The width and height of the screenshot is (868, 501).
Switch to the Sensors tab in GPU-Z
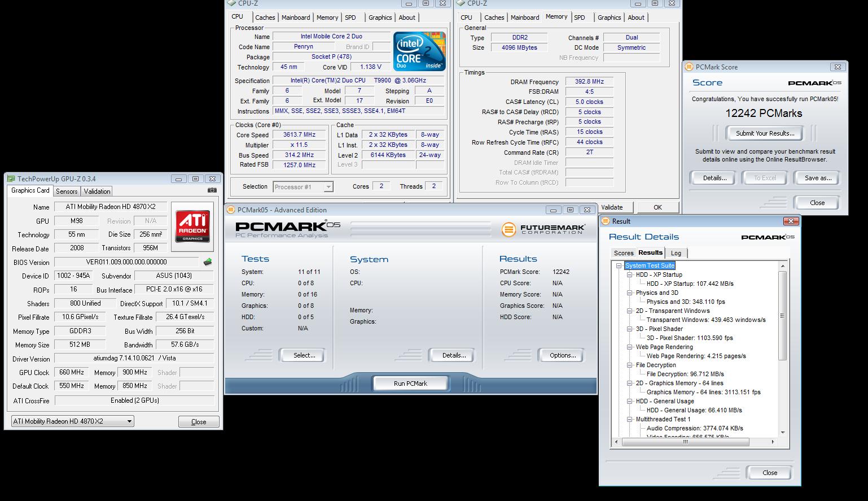point(67,191)
